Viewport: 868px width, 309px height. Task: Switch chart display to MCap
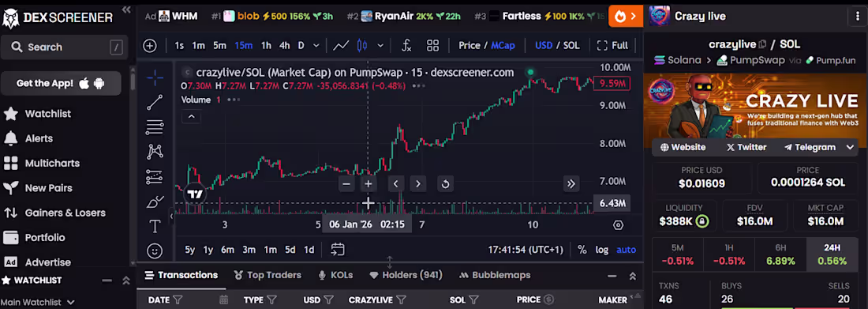point(503,46)
